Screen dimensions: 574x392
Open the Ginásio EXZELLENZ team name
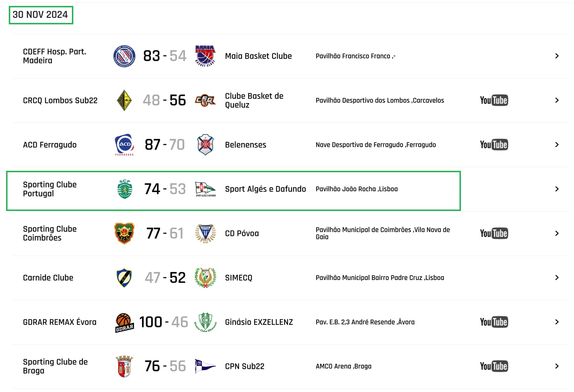[x=259, y=322]
